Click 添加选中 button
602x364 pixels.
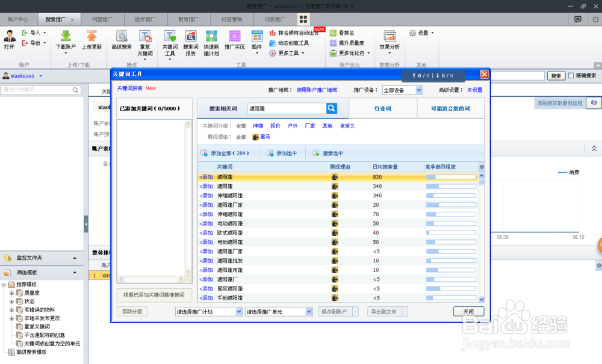[282, 153]
